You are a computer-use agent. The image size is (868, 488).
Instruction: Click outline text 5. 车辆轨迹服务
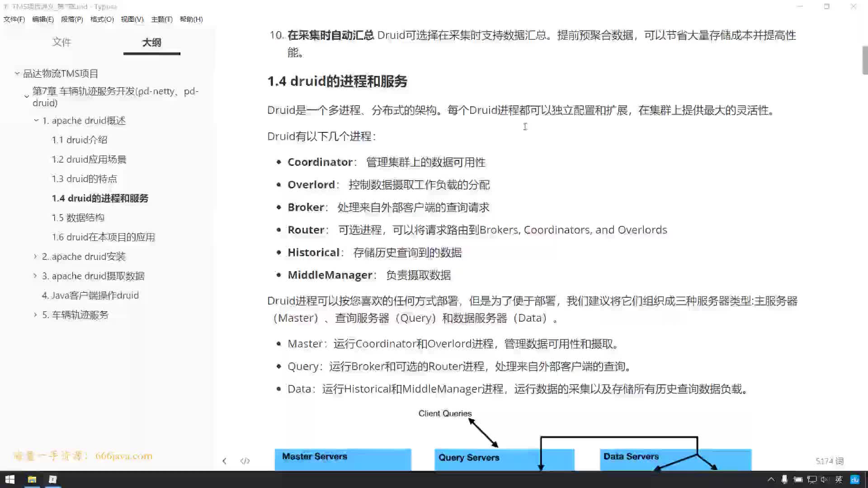click(x=75, y=315)
